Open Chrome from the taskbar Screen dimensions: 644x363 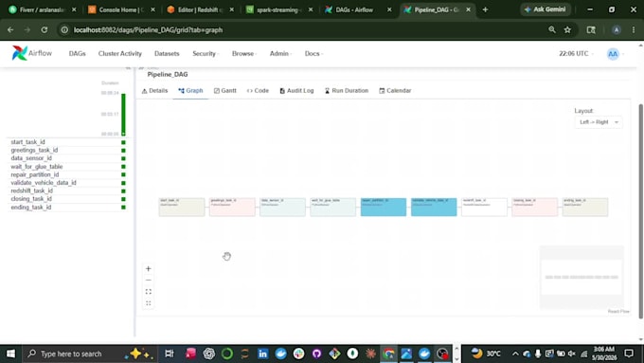[x=388, y=354]
